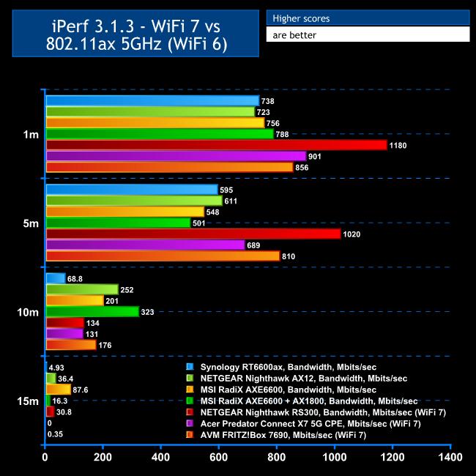Click the 10m purple bar valued 131
Screen dimensions: 476x476
(65, 334)
